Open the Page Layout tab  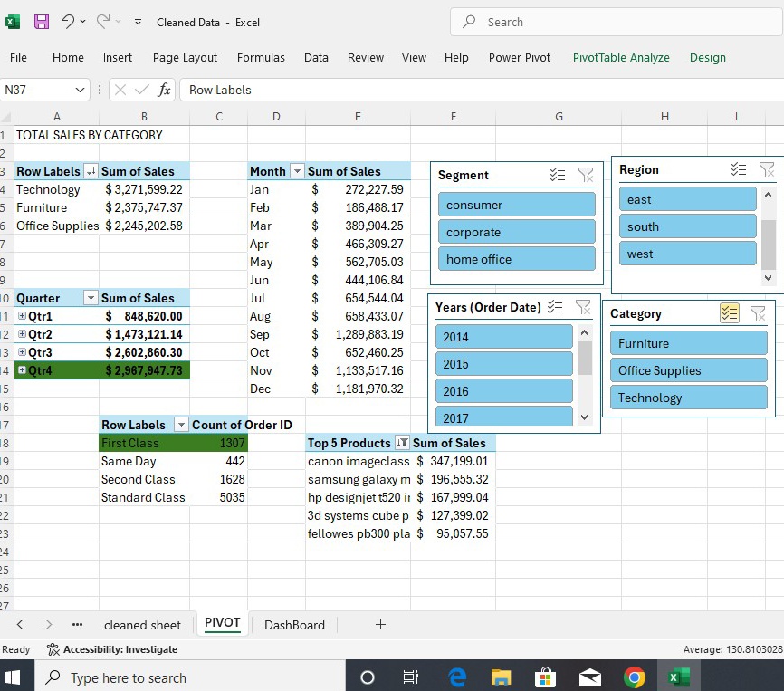click(185, 57)
